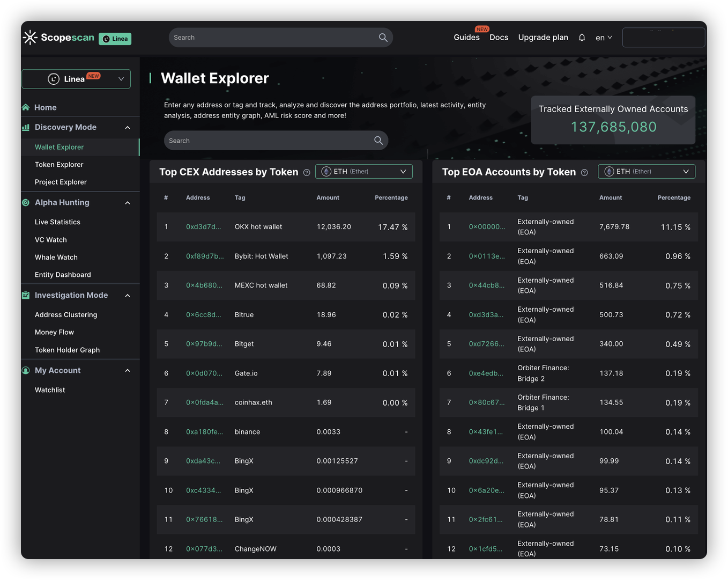Image resolution: width=728 pixels, height=580 pixels.
Task: Click help icon beside Top EOA Accounts
Action: pyautogui.click(x=584, y=172)
